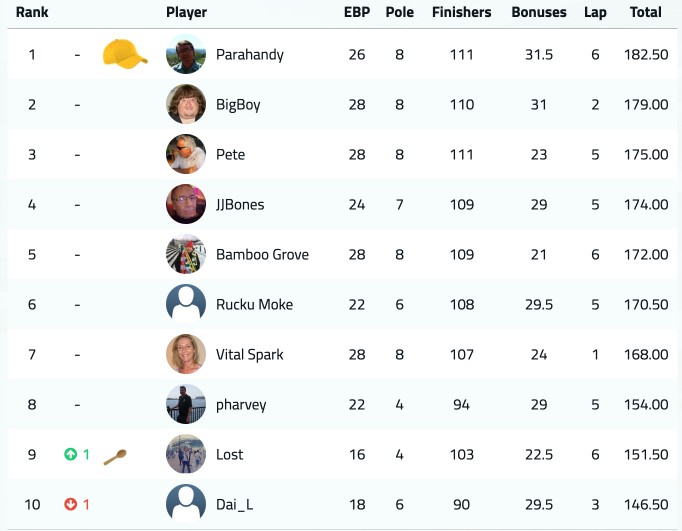
Task: Click the yellow cap leader icon
Action: pyautogui.click(x=125, y=54)
